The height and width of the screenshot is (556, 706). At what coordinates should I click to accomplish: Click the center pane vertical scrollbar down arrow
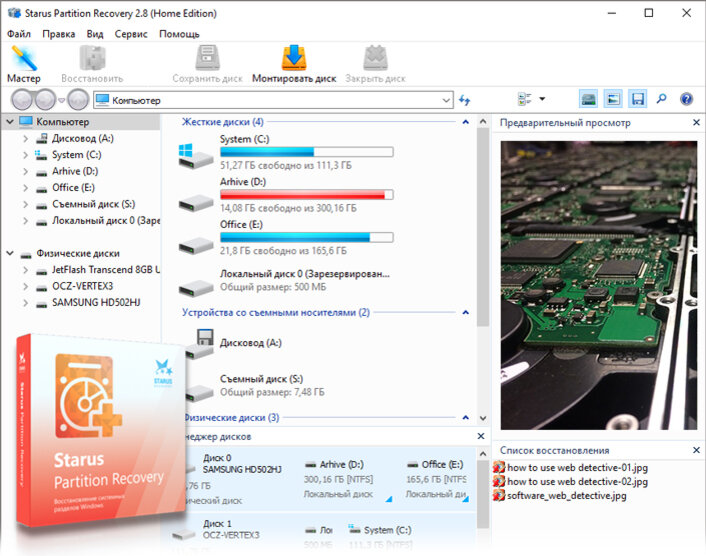point(483,418)
